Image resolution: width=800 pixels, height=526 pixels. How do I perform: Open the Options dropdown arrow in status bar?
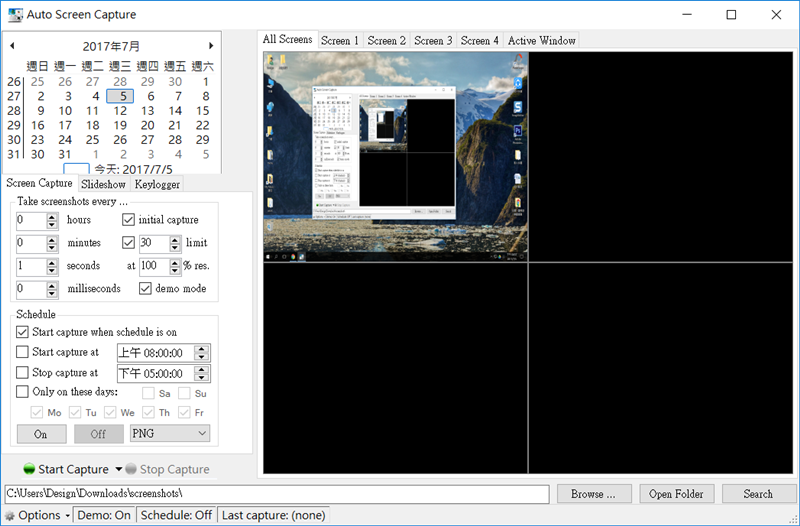(x=67, y=516)
